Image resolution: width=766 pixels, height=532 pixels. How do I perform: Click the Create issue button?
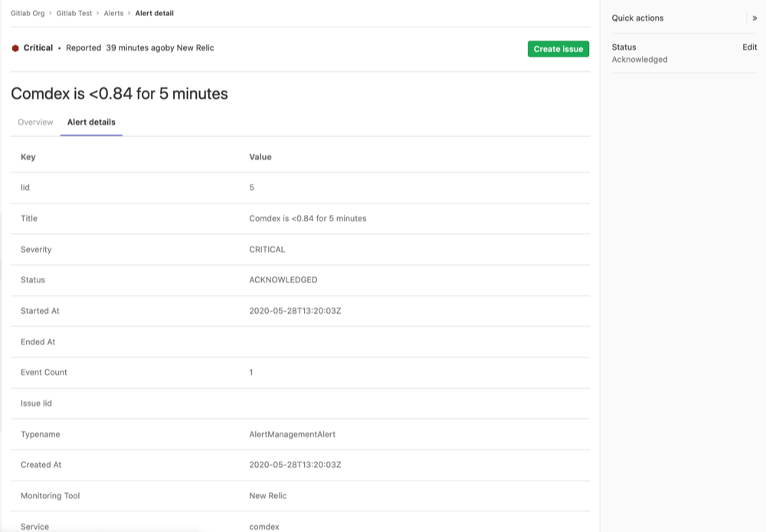558,49
